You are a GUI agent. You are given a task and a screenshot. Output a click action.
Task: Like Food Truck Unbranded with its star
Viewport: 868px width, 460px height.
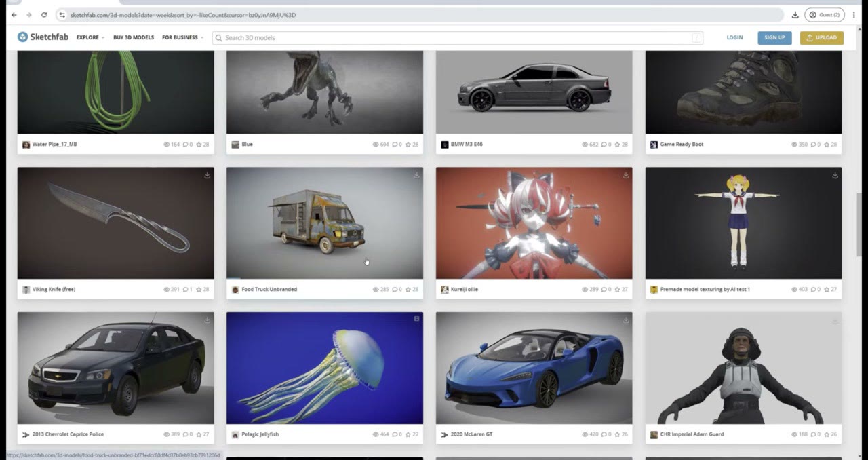click(408, 290)
